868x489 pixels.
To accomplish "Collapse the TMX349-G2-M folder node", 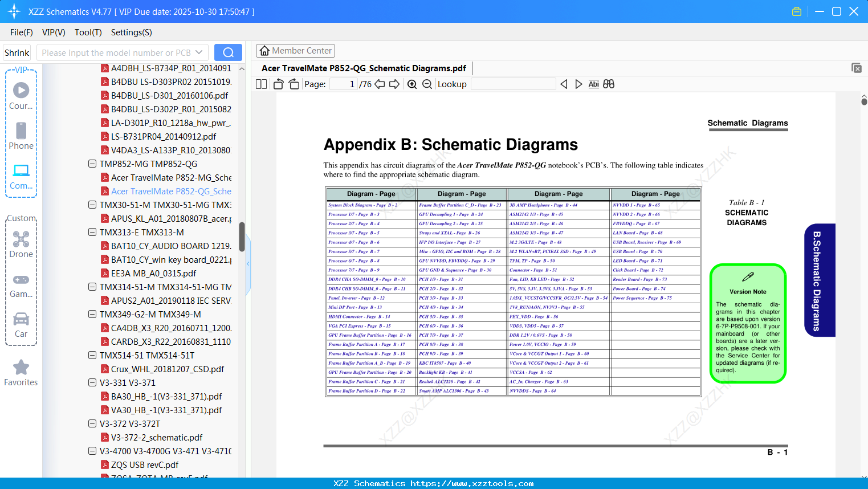I will tap(92, 315).
